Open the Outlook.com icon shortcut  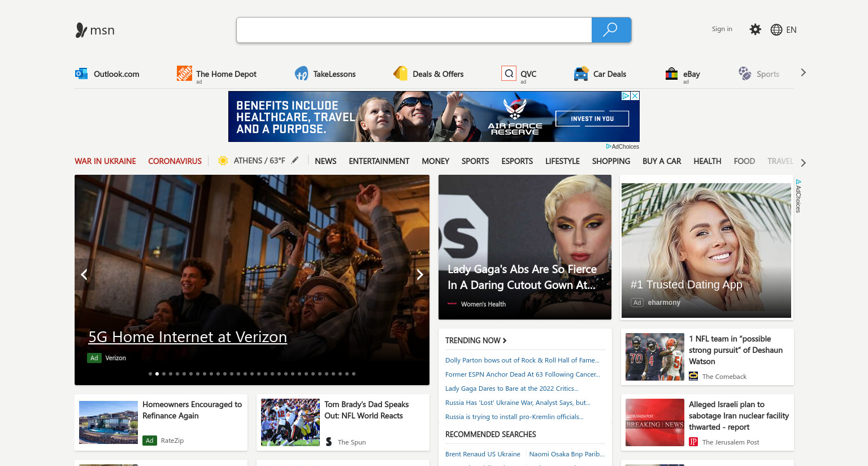(x=81, y=74)
